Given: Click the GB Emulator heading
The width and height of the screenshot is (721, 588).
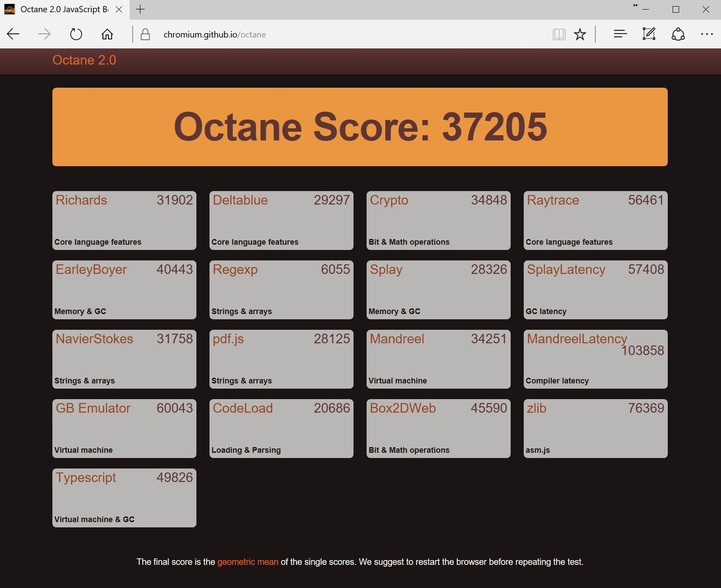Looking at the screenshot, I should pyautogui.click(x=93, y=408).
